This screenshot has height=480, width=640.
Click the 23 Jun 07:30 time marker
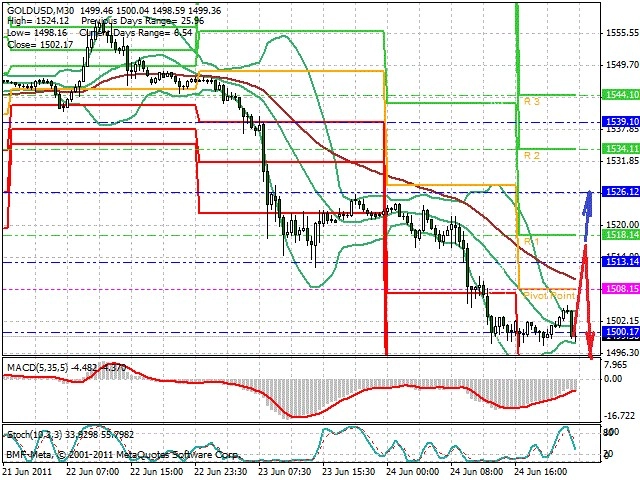tap(285, 472)
